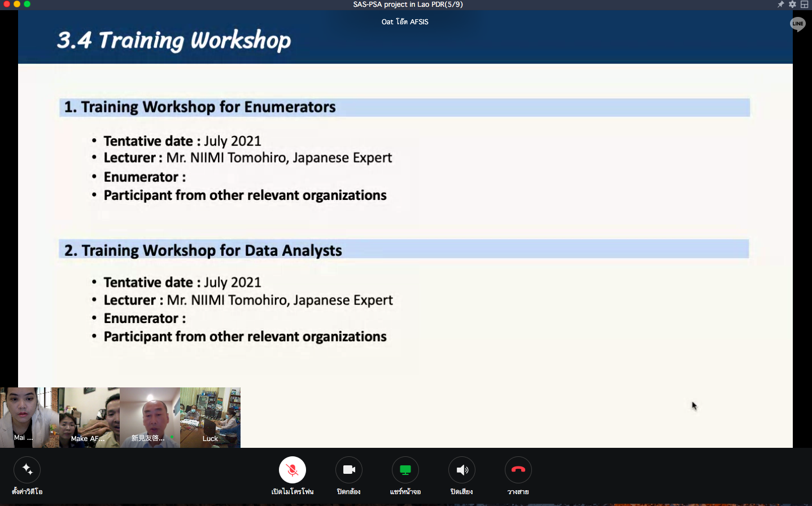Mute the call speaker sound
Image resolution: width=812 pixels, height=506 pixels.
pos(462,470)
